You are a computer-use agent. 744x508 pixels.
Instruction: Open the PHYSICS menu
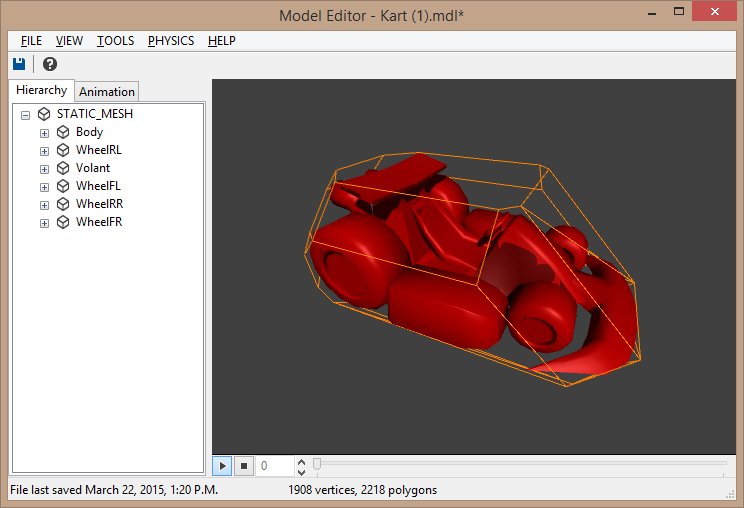tap(171, 41)
